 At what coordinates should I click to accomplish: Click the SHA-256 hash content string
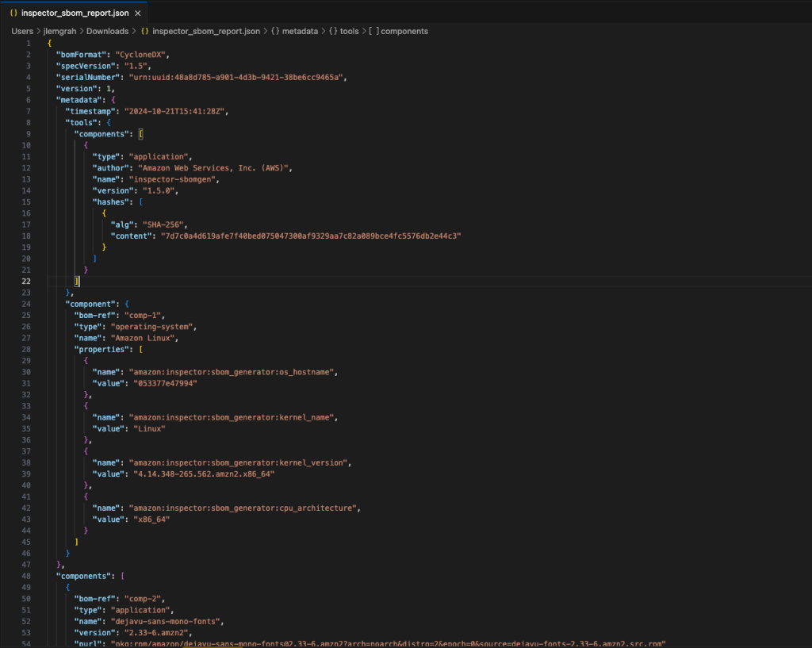tap(311, 236)
